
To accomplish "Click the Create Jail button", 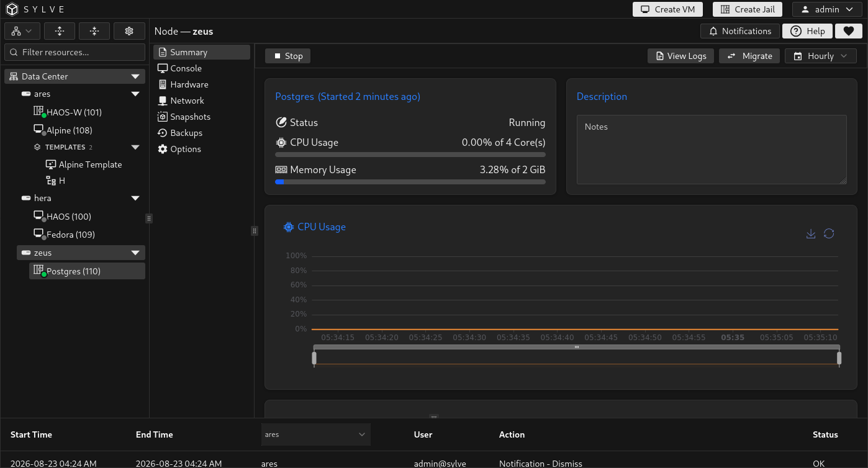I will pos(749,9).
